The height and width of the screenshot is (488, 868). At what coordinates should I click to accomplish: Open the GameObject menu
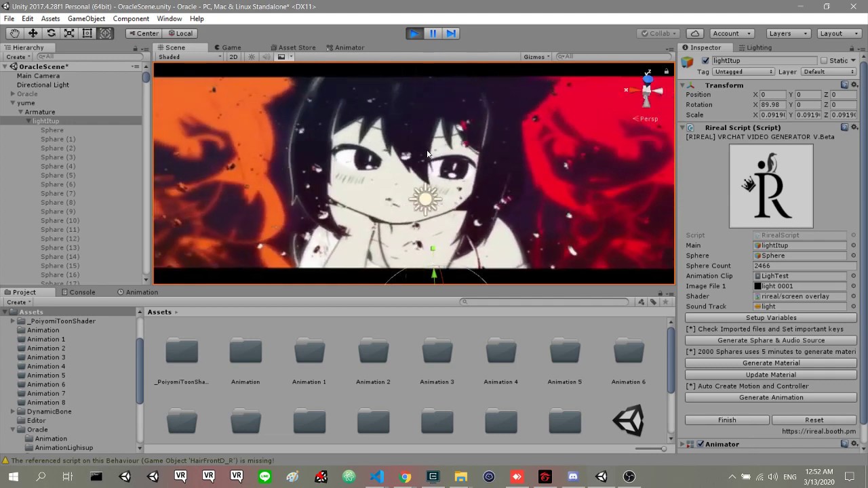click(86, 19)
